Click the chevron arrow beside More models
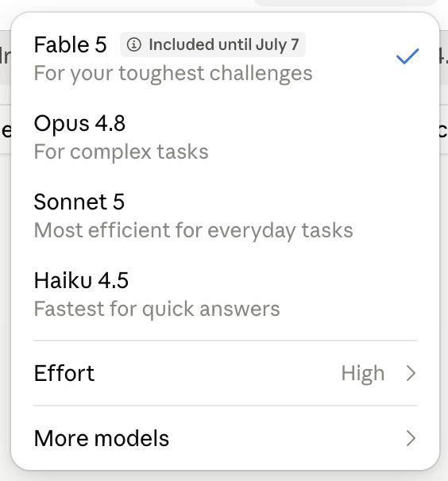The image size is (448, 481). point(411,438)
